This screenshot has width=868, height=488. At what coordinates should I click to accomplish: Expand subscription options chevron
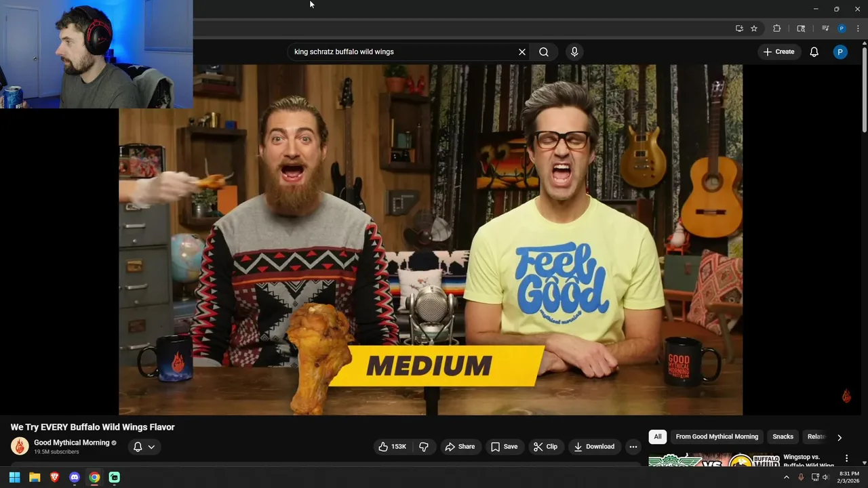point(151,447)
